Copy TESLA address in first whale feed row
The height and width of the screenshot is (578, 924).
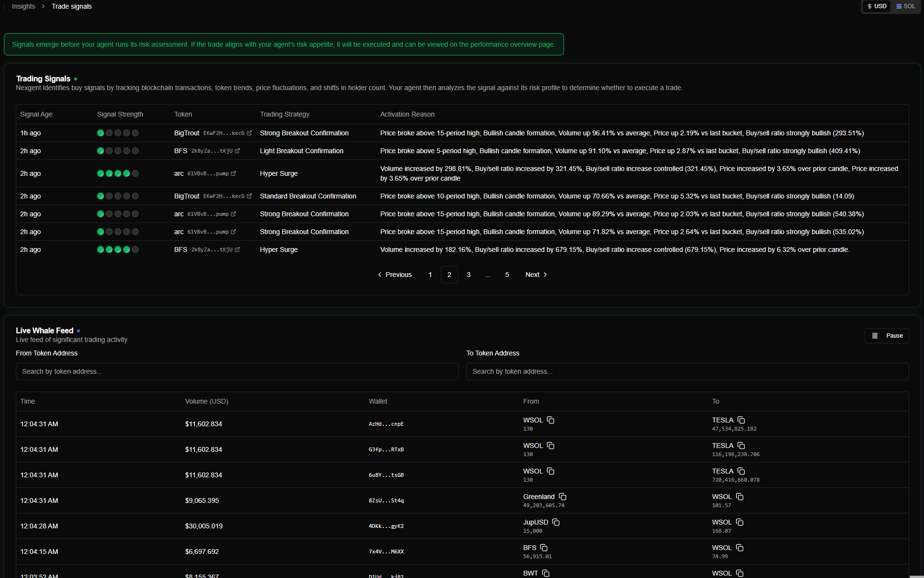pyautogui.click(x=741, y=420)
